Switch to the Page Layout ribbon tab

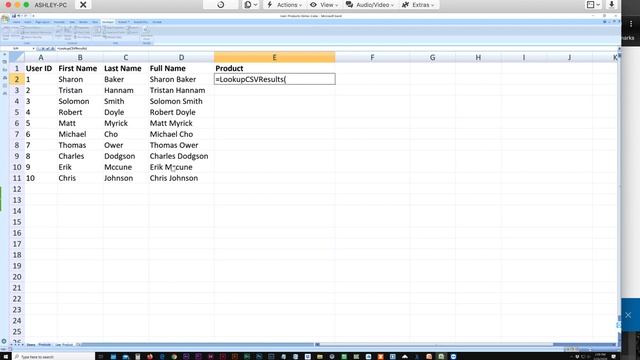click(x=42, y=22)
